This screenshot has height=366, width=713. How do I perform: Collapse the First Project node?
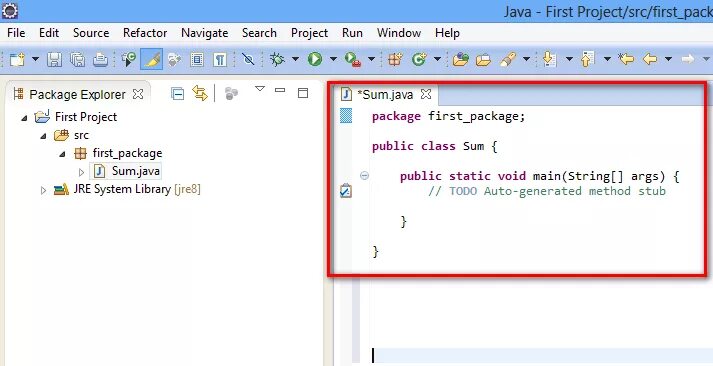(x=24, y=118)
